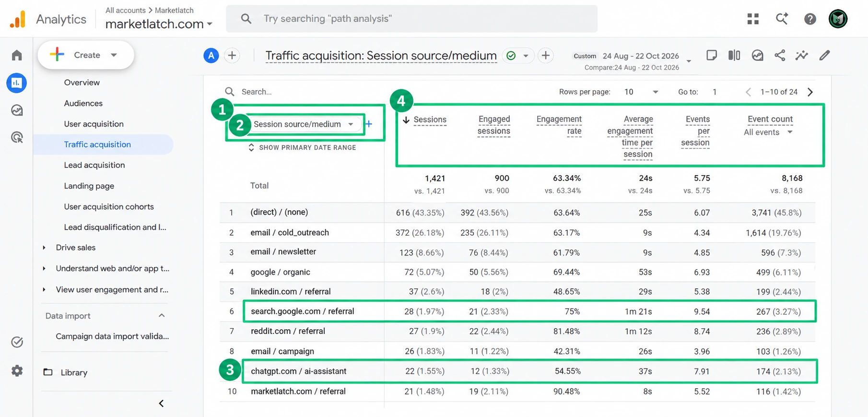Select User acquisition in the reports menu
The height and width of the screenshot is (417, 868).
pos(94,124)
